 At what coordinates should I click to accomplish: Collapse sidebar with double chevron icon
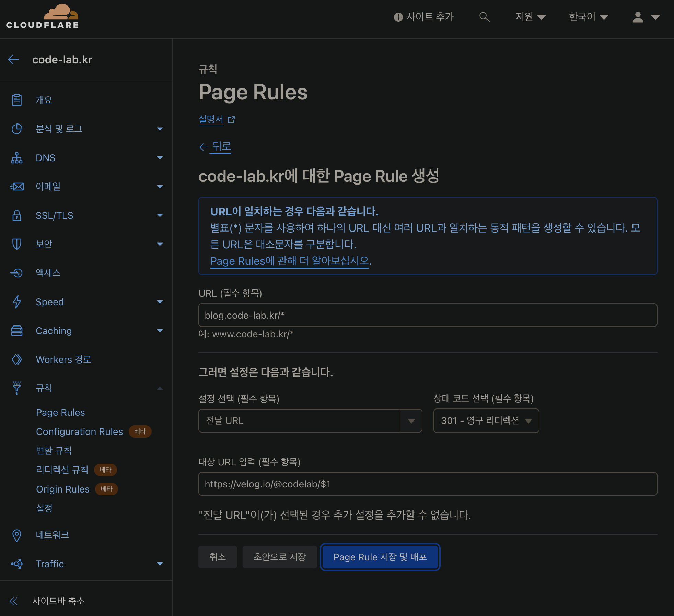14,601
